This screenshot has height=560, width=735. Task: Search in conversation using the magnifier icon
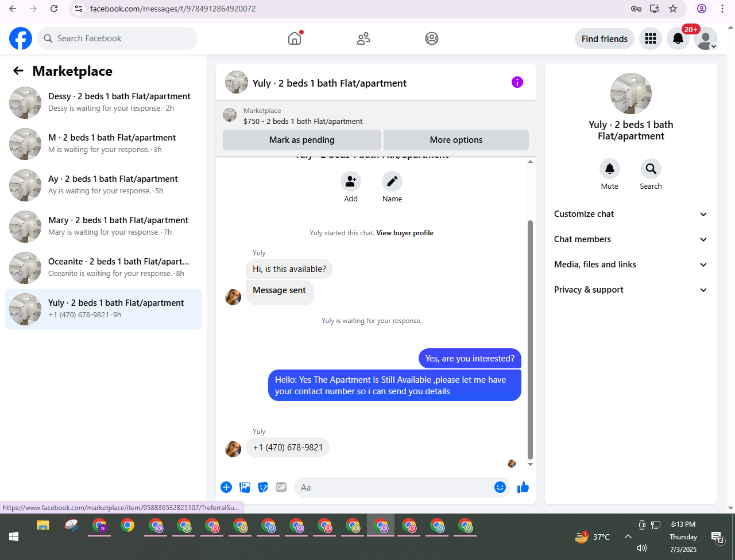pos(651,169)
